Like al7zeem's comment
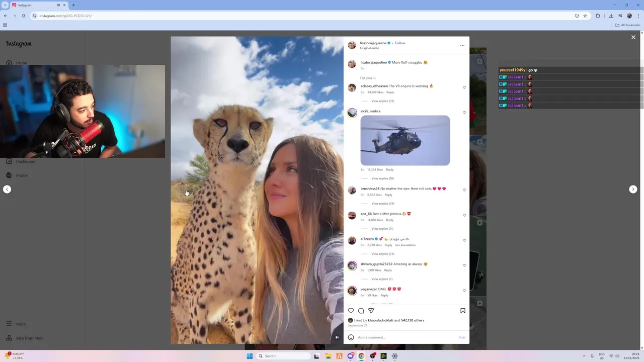Viewport: 644px width, 362px height. pos(464,240)
